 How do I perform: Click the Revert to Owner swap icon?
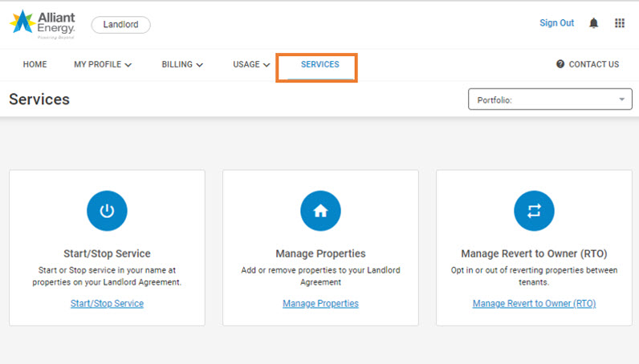click(534, 211)
